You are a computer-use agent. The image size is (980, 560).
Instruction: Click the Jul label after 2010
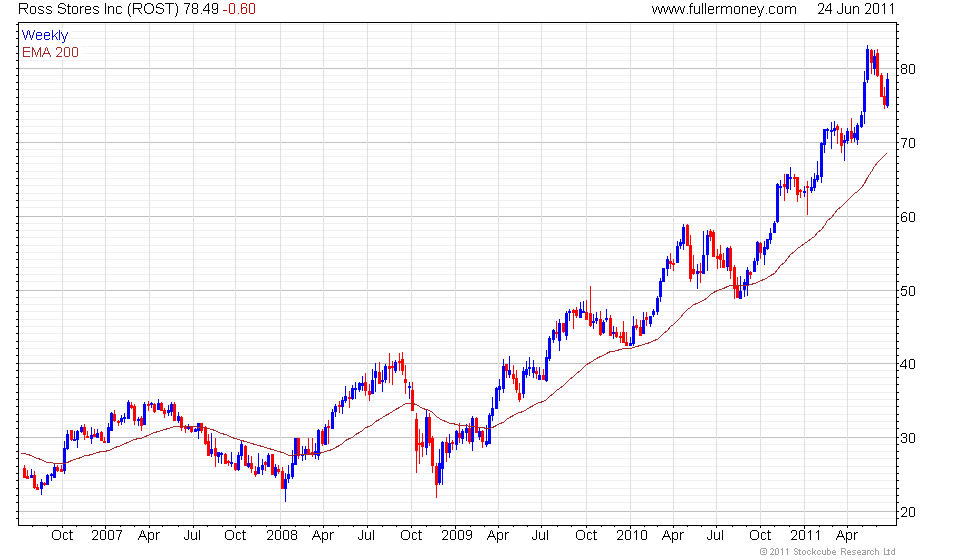[x=715, y=535]
